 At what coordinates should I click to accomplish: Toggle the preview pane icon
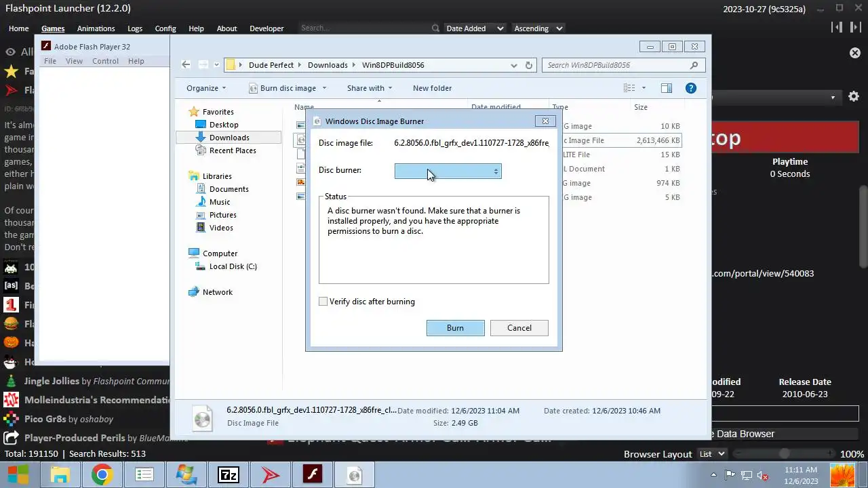pyautogui.click(x=667, y=88)
